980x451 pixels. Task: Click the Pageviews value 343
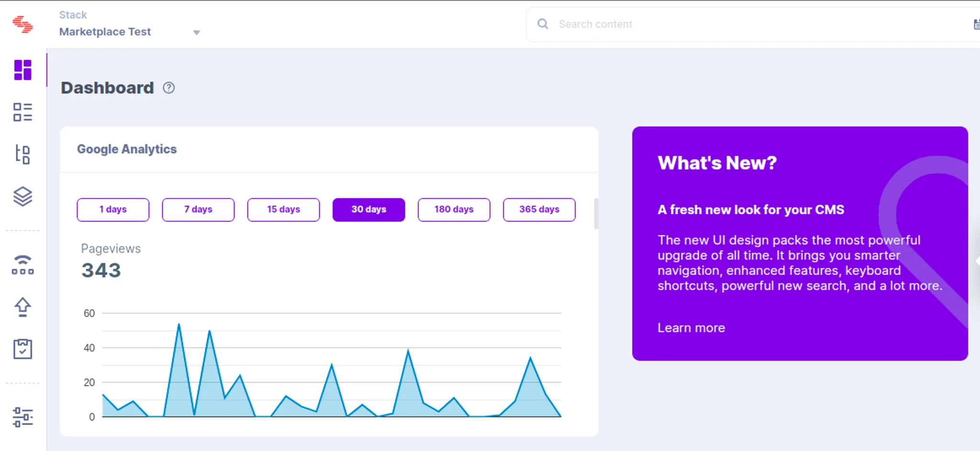tap(101, 270)
